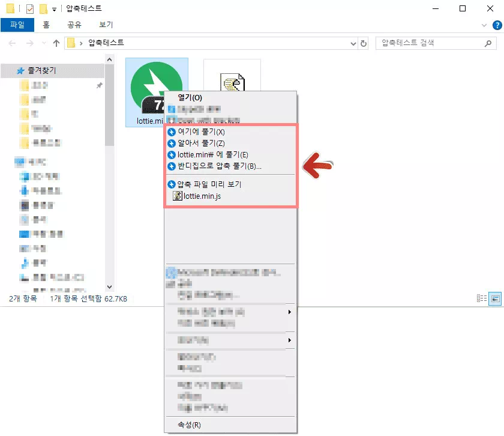Select the lottie.min archive file thumbnail
The width and height of the screenshot is (504, 436).
click(157, 92)
